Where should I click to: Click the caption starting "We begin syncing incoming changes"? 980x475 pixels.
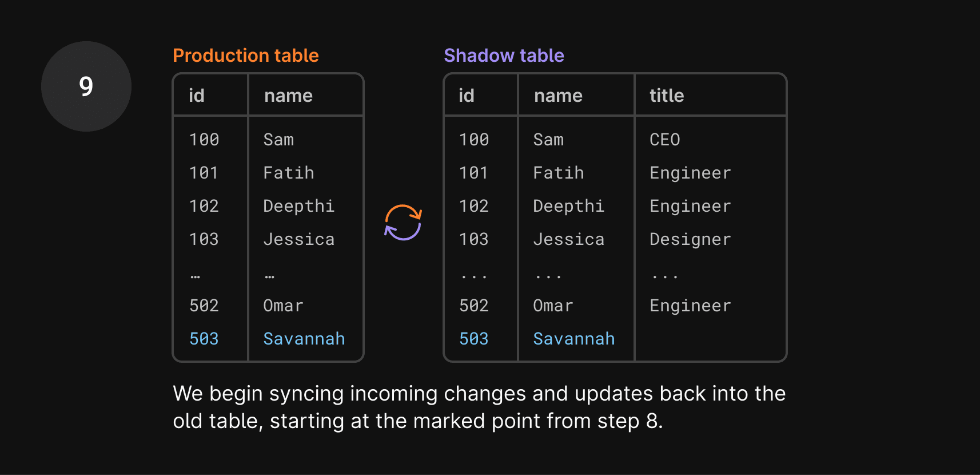[x=479, y=407]
